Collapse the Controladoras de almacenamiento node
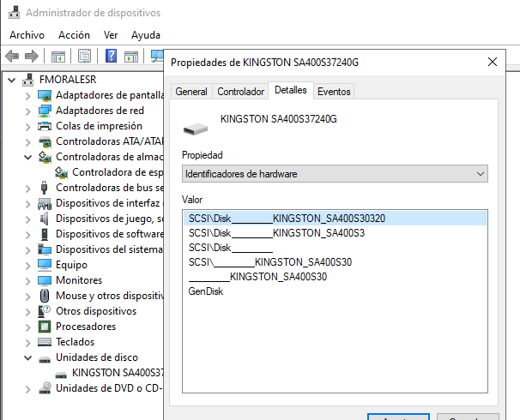520x420 pixels. [x=27, y=158]
